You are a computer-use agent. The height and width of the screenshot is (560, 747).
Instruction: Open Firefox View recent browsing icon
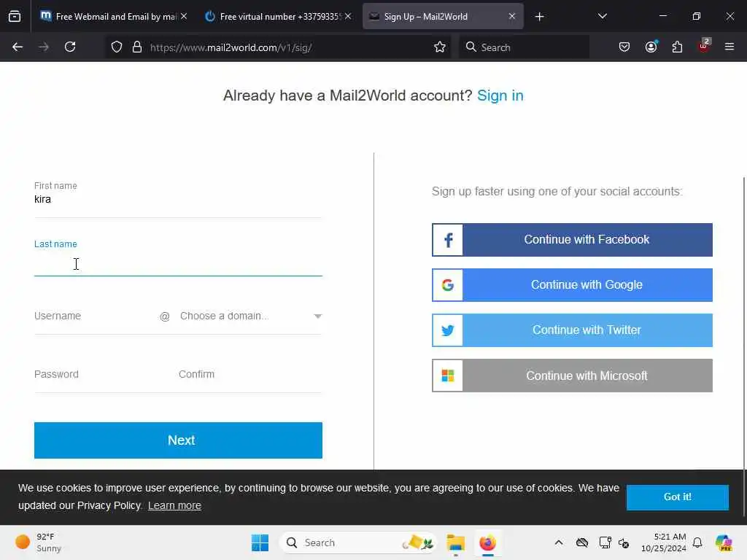[15, 16]
